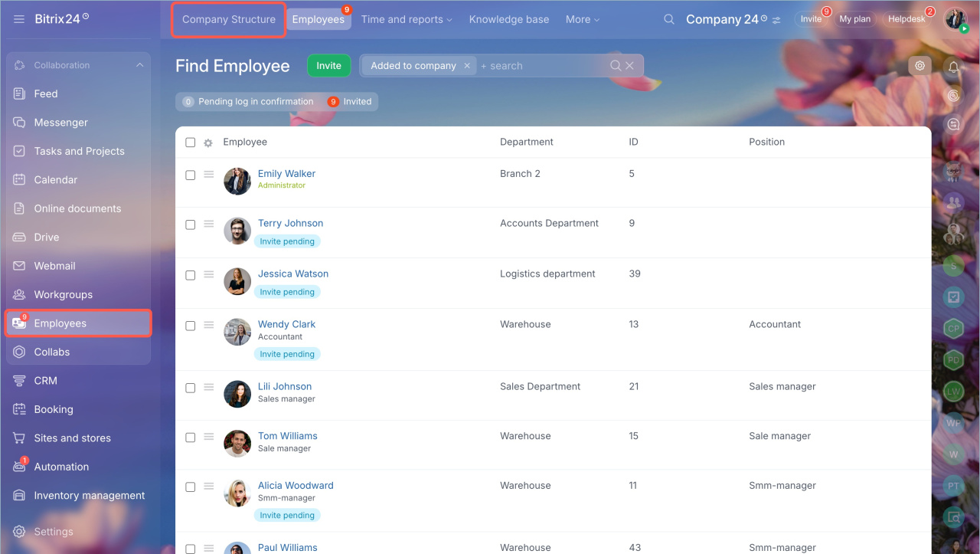Open the hamburger menu beside Bitrix24 logo
Image resolution: width=980 pixels, height=554 pixels.
point(19,19)
